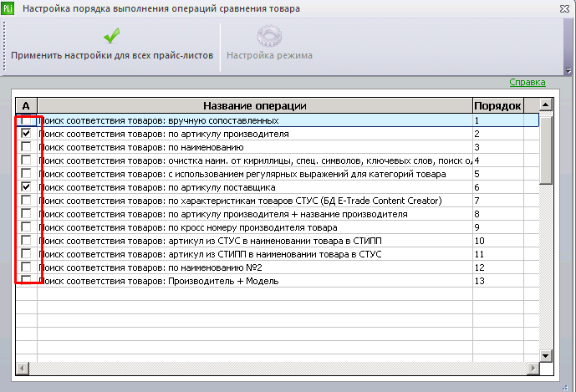Screen dimensions: 576x392
Task: Enable регулярных выражений operation checkbox
Action: pos(26,173)
